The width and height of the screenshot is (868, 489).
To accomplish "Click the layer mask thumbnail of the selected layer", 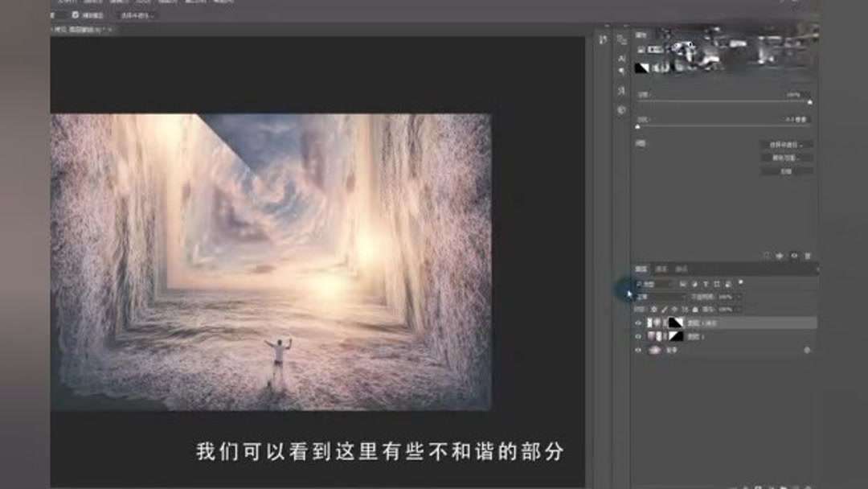I will (676, 323).
